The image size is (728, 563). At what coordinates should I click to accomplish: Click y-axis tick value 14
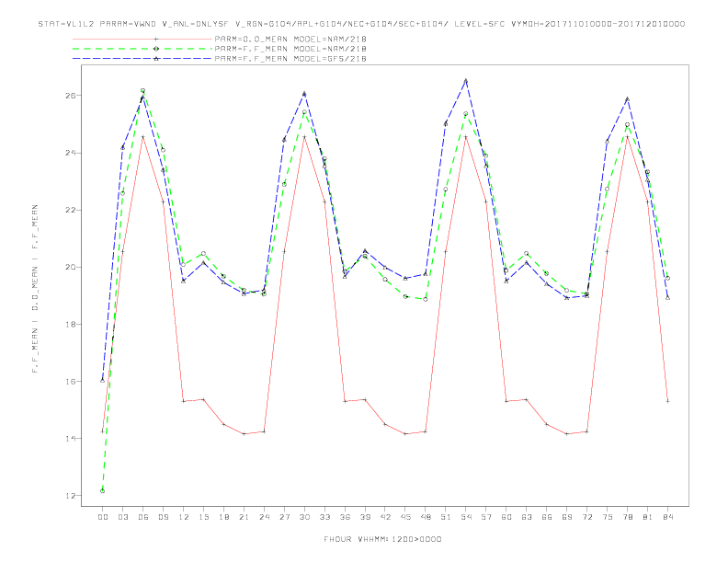pyautogui.click(x=71, y=439)
